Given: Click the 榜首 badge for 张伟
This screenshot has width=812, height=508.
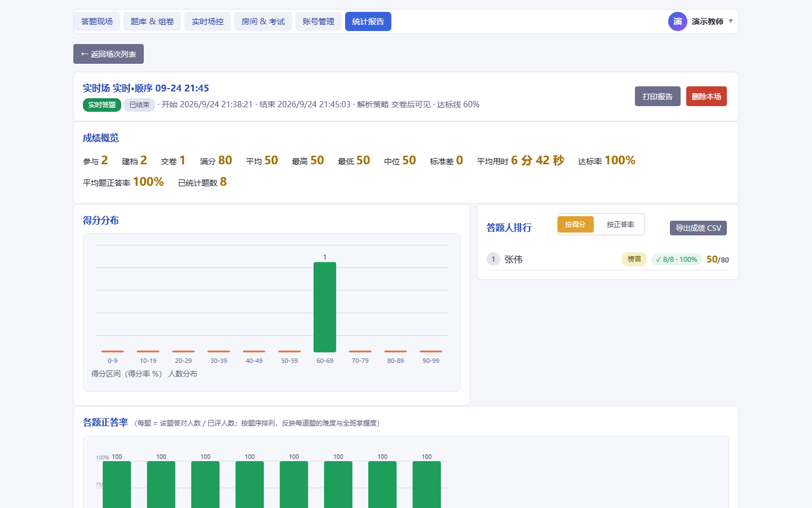Looking at the screenshot, I should (634, 259).
